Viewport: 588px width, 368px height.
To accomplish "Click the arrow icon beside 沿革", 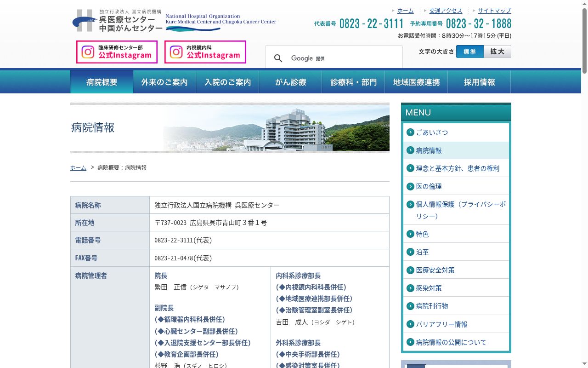I will tap(411, 252).
